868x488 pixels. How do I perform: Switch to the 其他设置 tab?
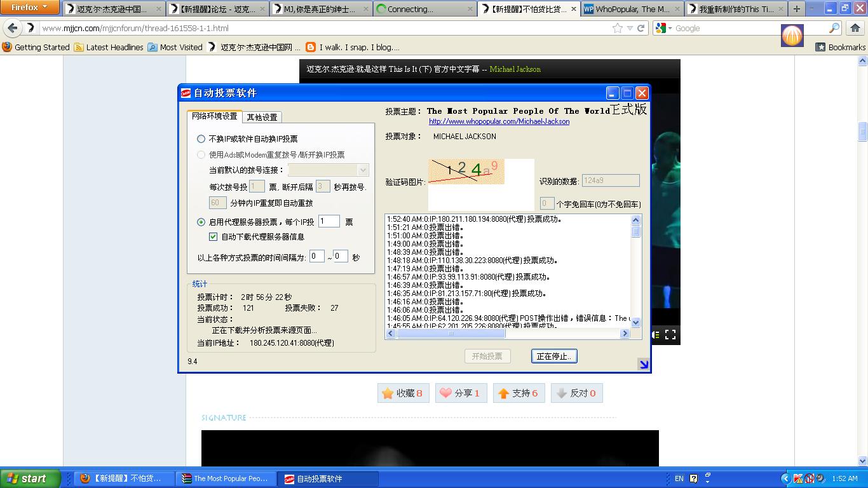(262, 117)
